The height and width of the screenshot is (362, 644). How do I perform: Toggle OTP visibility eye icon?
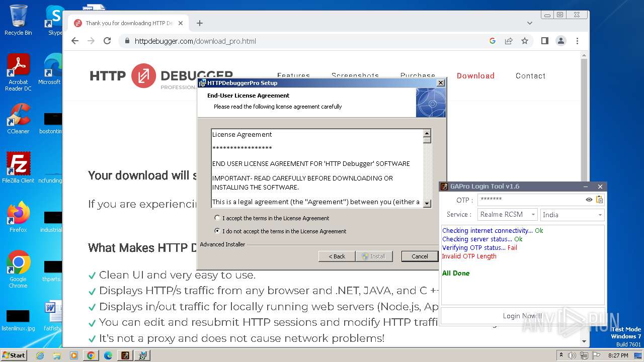(x=589, y=200)
